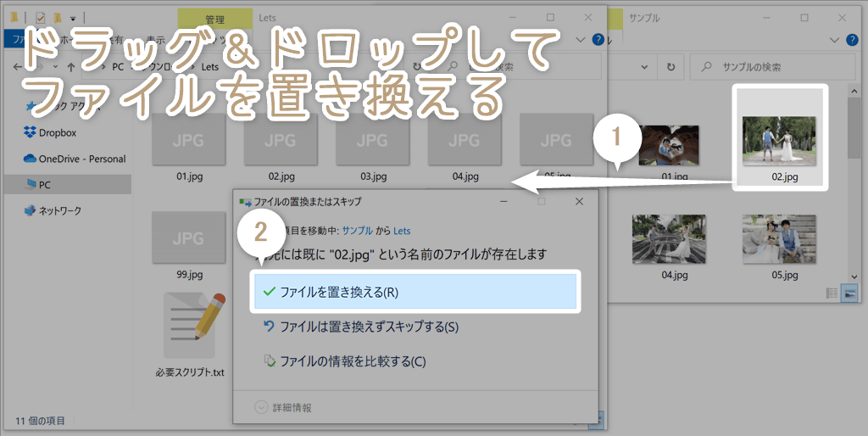Close the ファイルの置換またはスキップ dialog
The width and height of the screenshot is (868, 436).
(x=579, y=202)
